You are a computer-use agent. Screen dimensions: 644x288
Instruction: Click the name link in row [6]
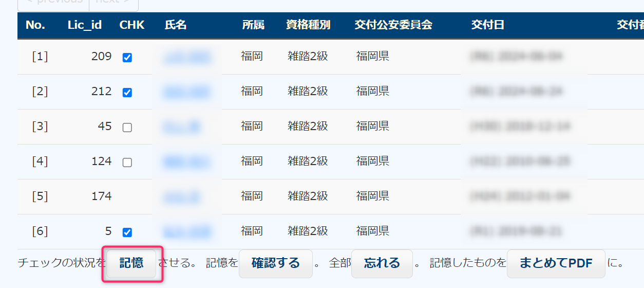pyautogui.click(x=187, y=232)
